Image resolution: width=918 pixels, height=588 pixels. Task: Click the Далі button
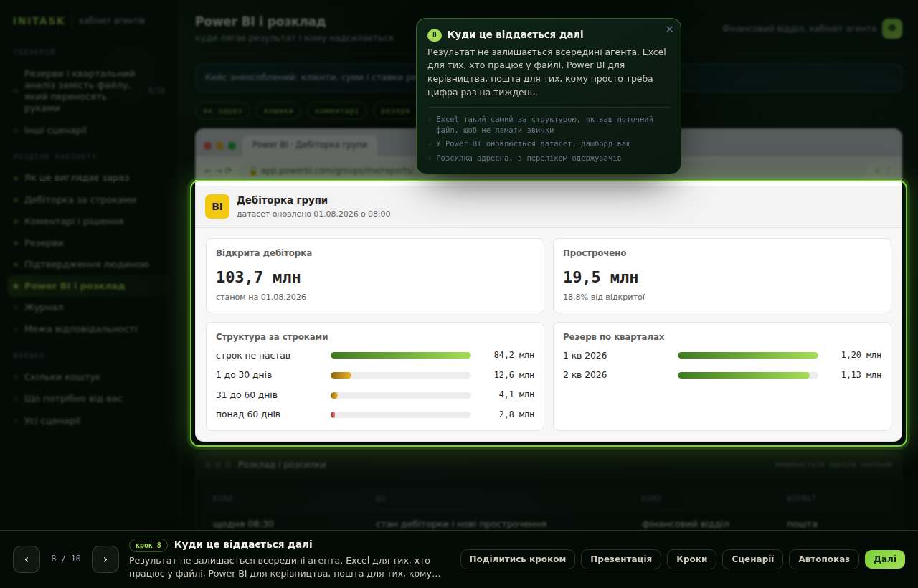point(885,559)
